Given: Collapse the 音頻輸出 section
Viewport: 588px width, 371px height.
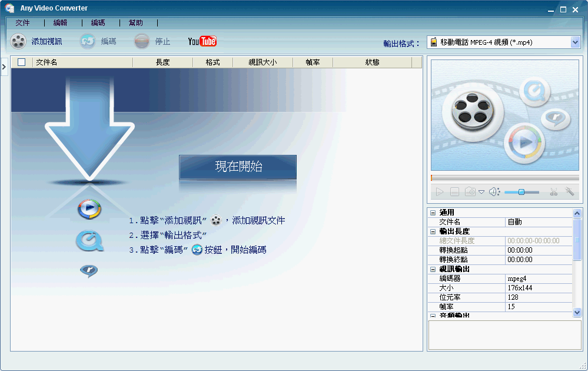Looking at the screenshot, I should point(433,316).
